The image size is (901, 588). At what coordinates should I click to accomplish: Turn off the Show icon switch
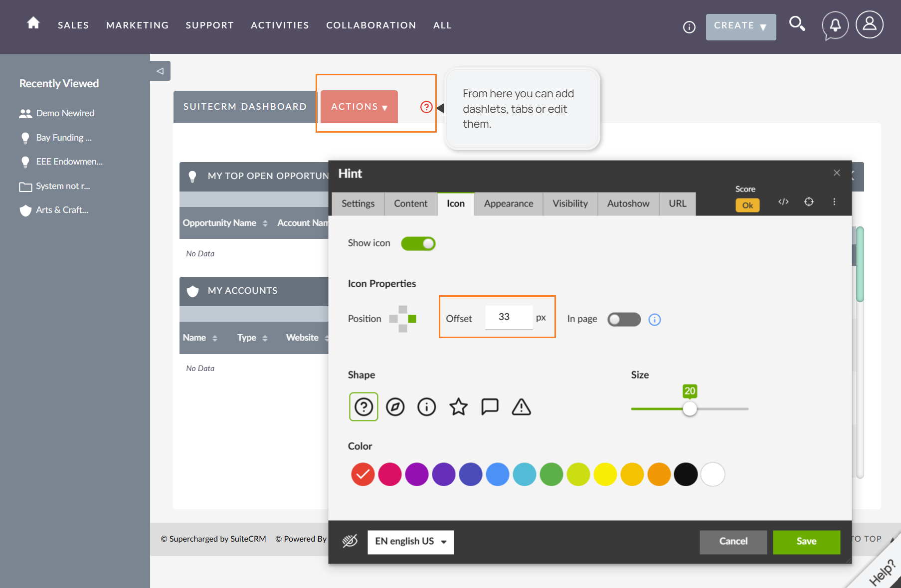click(x=418, y=243)
